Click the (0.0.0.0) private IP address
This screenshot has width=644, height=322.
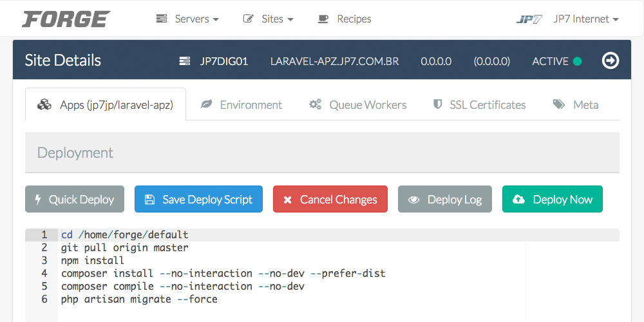coord(491,61)
